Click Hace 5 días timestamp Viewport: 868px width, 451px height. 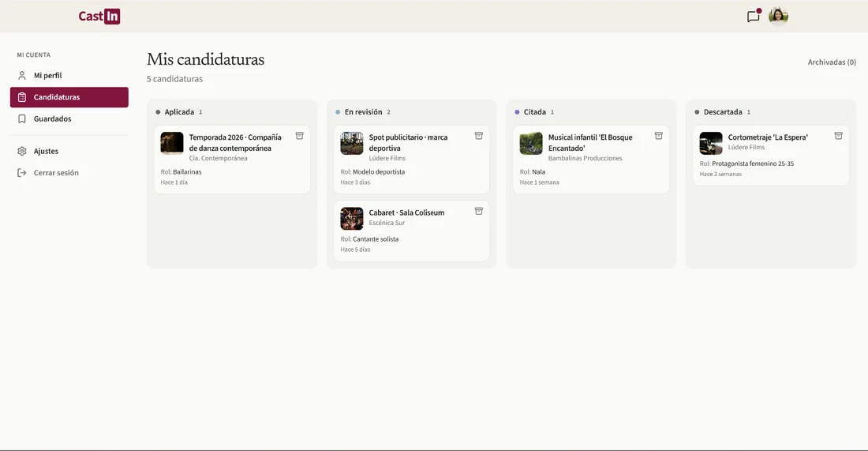pos(355,250)
